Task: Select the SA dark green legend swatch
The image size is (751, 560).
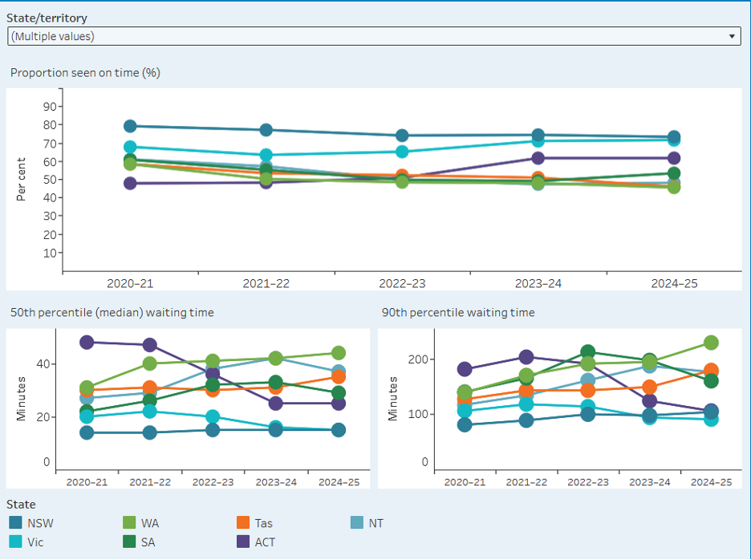Action: (x=129, y=542)
